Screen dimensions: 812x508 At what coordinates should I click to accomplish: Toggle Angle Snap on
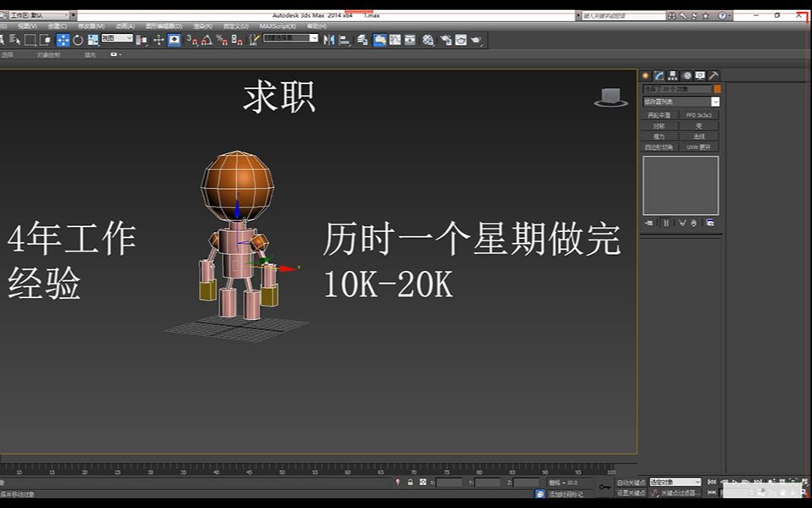click(x=206, y=39)
